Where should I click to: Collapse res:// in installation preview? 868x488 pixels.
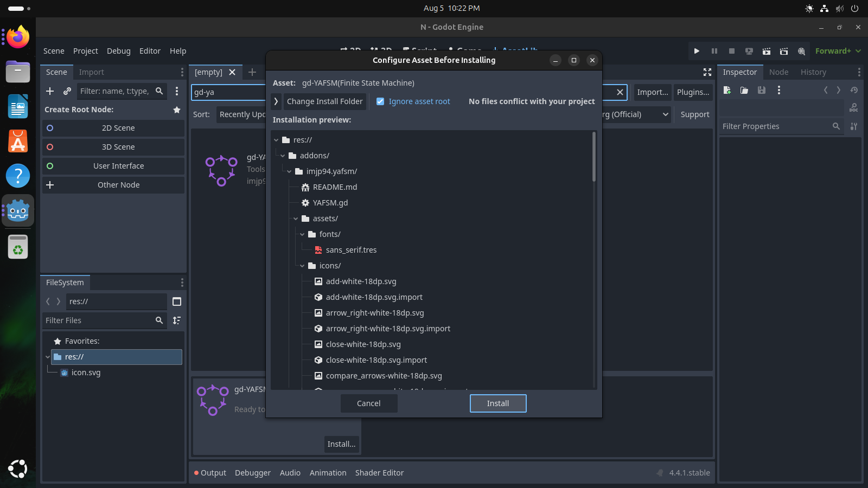(276, 140)
